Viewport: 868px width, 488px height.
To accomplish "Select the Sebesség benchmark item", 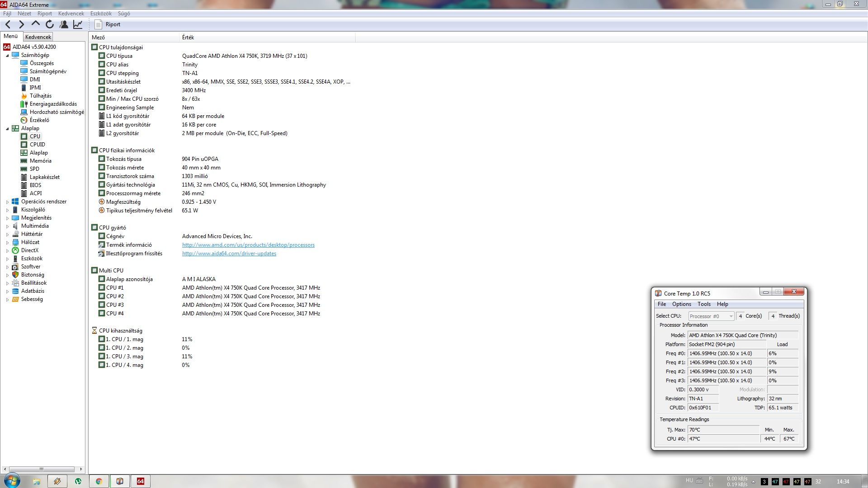I will [32, 299].
